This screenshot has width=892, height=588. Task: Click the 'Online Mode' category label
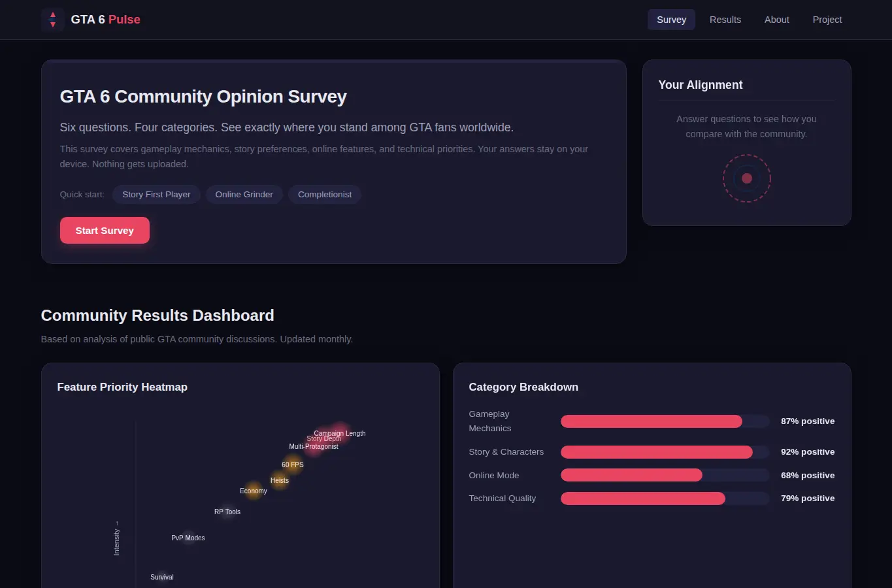tap(494, 476)
